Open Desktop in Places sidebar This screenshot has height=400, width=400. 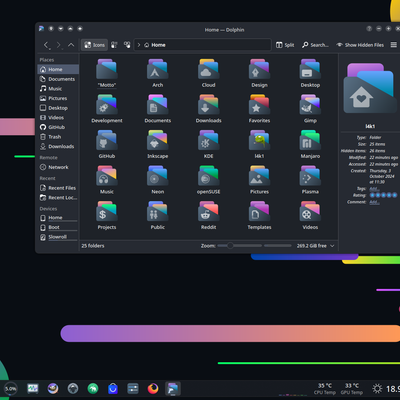pyautogui.click(x=58, y=108)
